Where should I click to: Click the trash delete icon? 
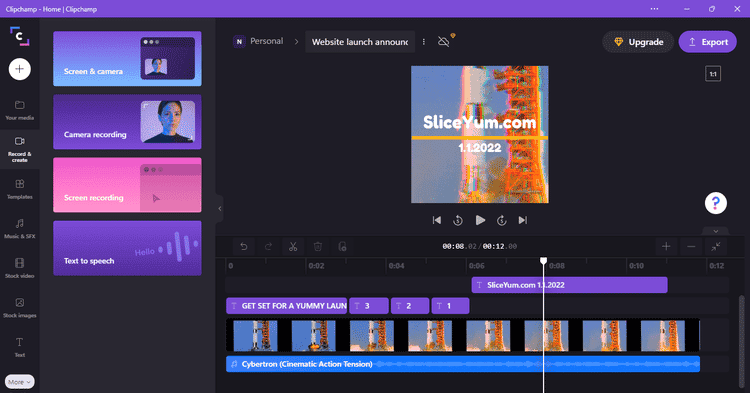coord(318,247)
